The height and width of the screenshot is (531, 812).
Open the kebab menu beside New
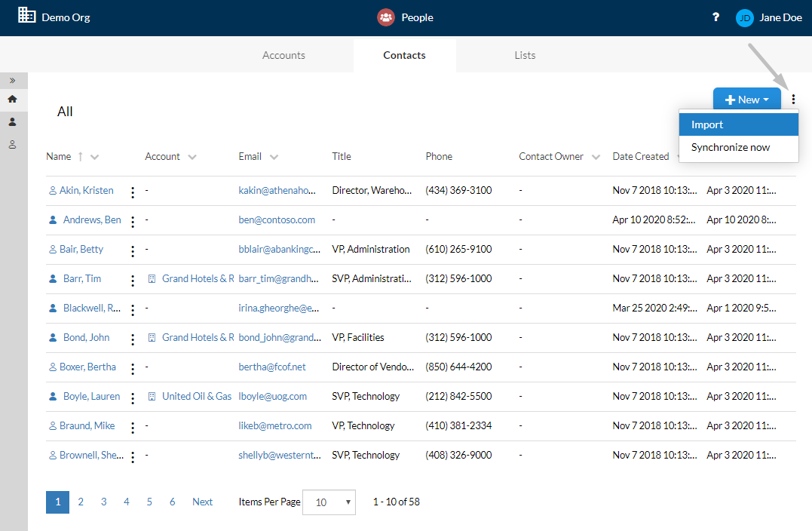pos(793,99)
